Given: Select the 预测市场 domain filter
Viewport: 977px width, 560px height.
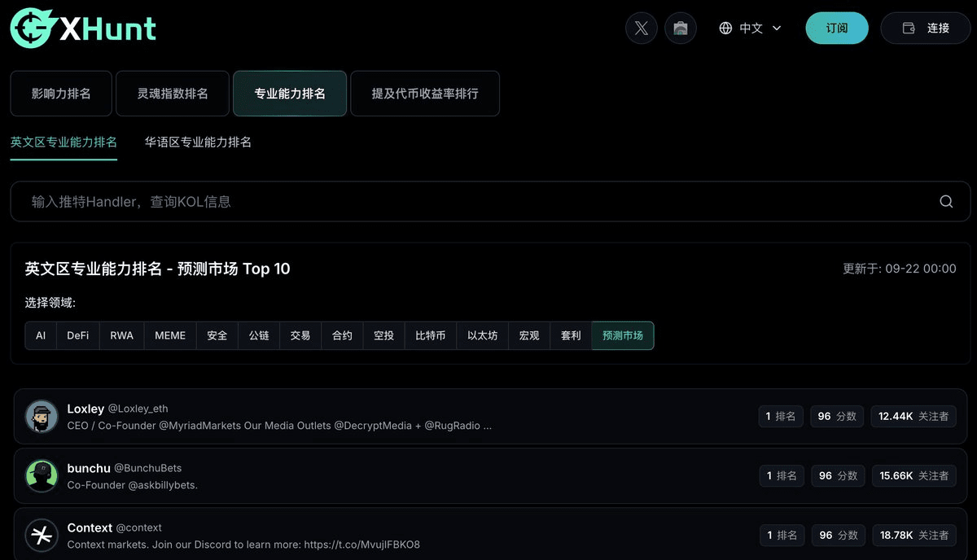Looking at the screenshot, I should 623,335.
